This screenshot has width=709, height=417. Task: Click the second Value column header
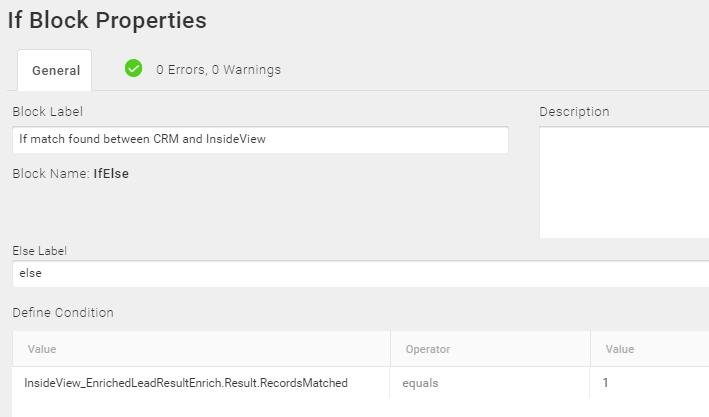pos(650,349)
